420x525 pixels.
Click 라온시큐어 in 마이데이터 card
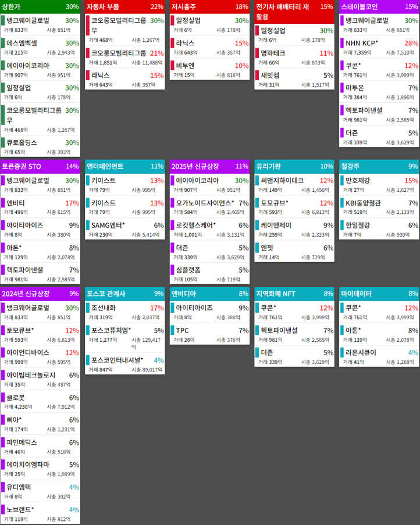point(379,356)
